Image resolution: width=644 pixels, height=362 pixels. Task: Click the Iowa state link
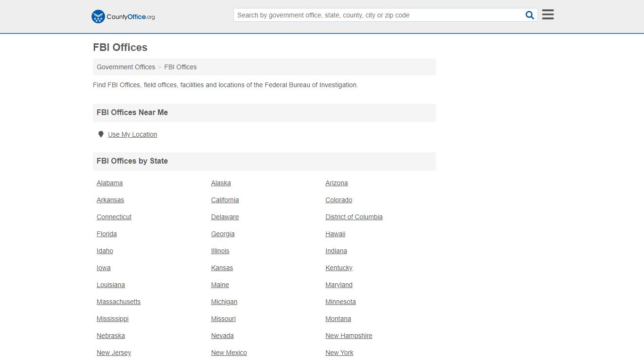(104, 268)
